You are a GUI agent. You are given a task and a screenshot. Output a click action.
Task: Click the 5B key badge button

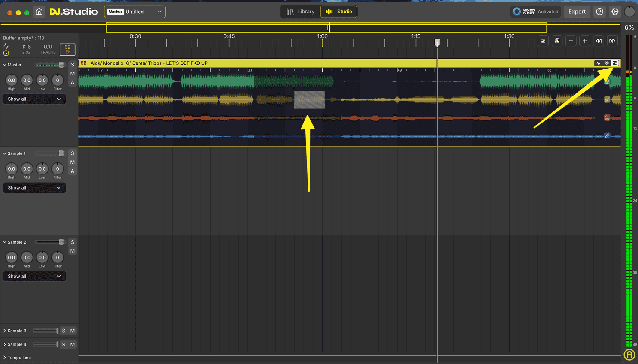pos(67,49)
